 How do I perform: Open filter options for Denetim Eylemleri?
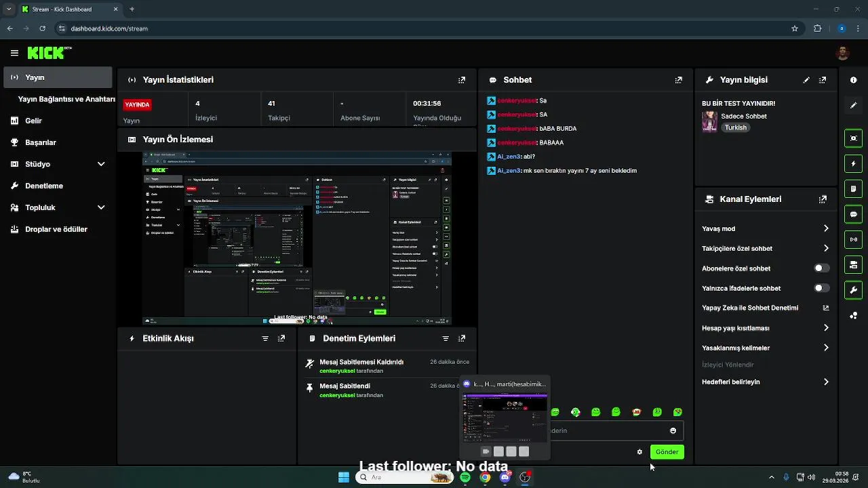(446, 338)
